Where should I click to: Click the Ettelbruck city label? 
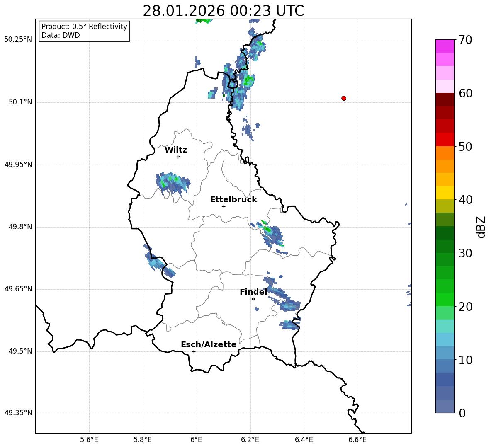pyautogui.click(x=233, y=200)
